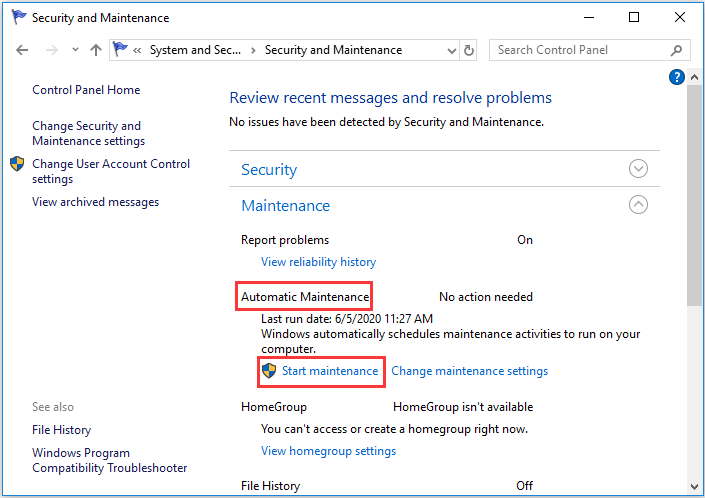Image resolution: width=705 pixels, height=498 pixels.
Task: Click the UAC shield icon in sidebar
Action: coord(17,164)
